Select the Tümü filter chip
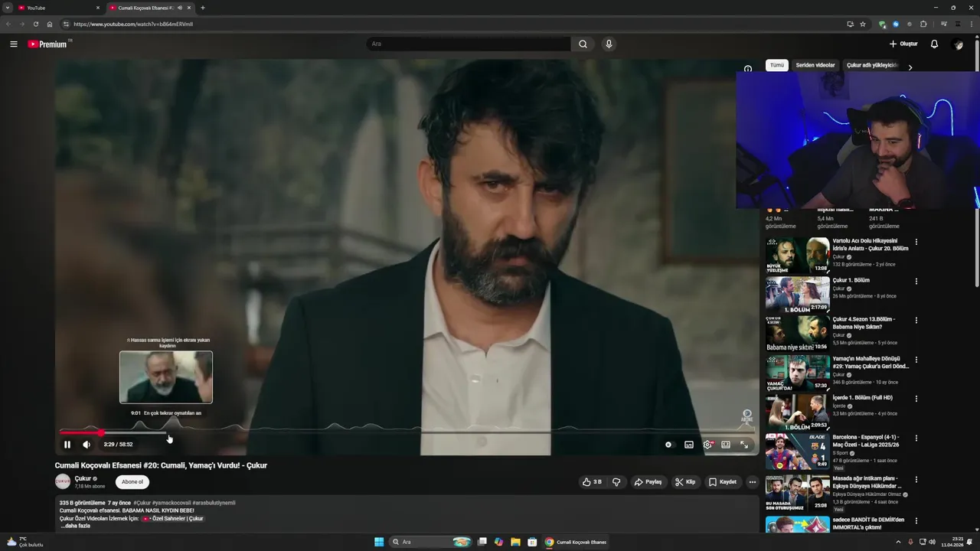The height and width of the screenshot is (551, 980). [x=777, y=65]
